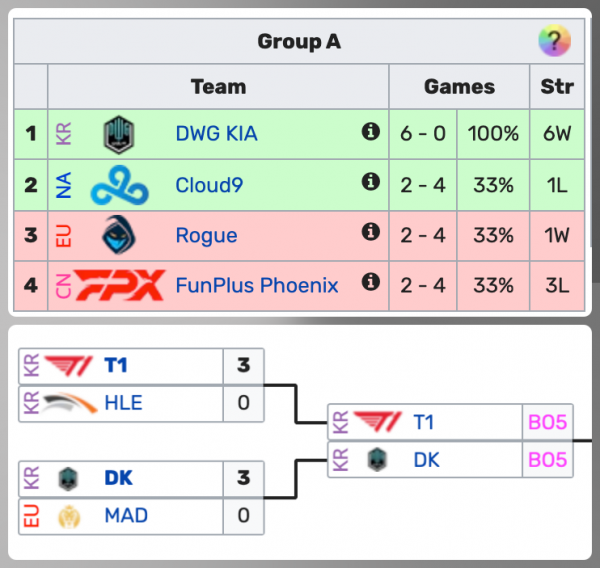The height and width of the screenshot is (568, 600).
Task: Click the info icon beside Rogue
Action: pos(370,233)
